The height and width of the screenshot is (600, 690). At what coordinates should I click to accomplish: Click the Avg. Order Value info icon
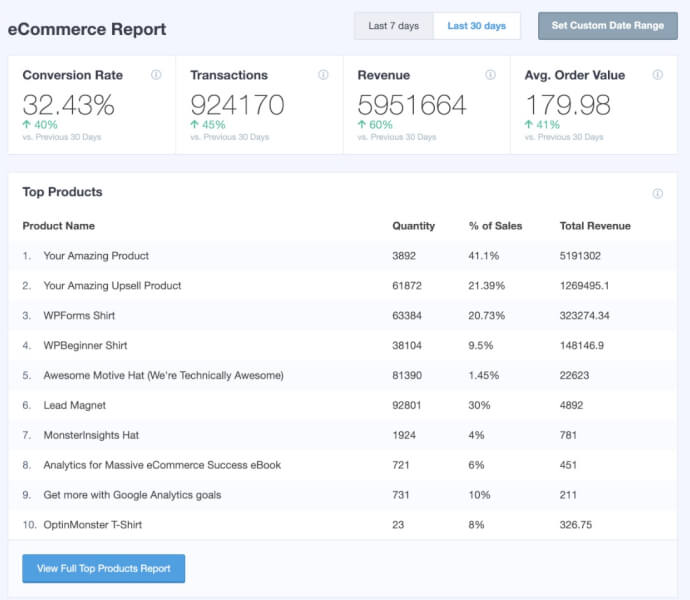[x=657, y=75]
